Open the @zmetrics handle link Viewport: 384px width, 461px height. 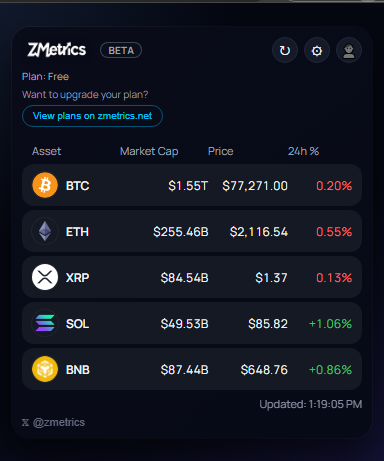coord(59,422)
